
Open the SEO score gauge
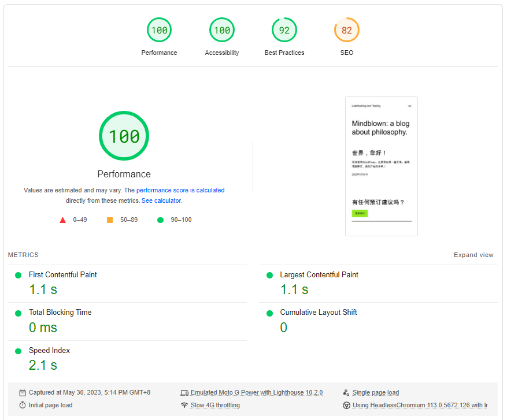[x=347, y=30]
